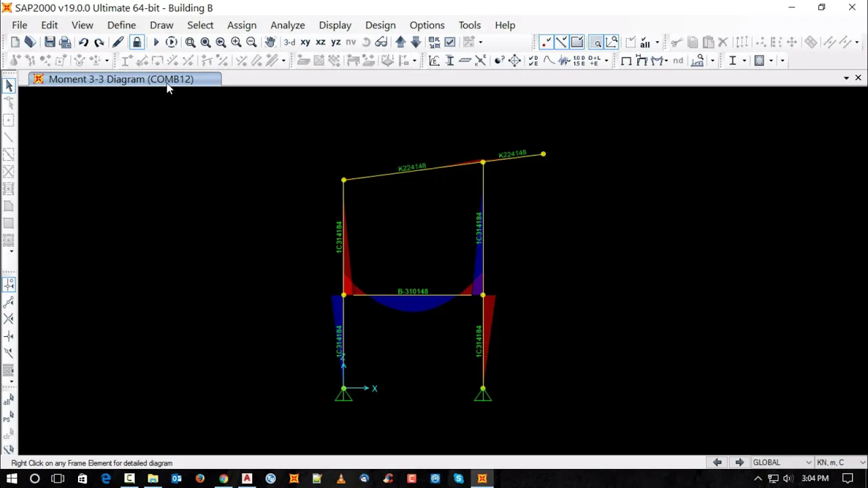Screen dimensions: 868x488
Task: Zoom out one step icon
Action: (x=252, y=42)
